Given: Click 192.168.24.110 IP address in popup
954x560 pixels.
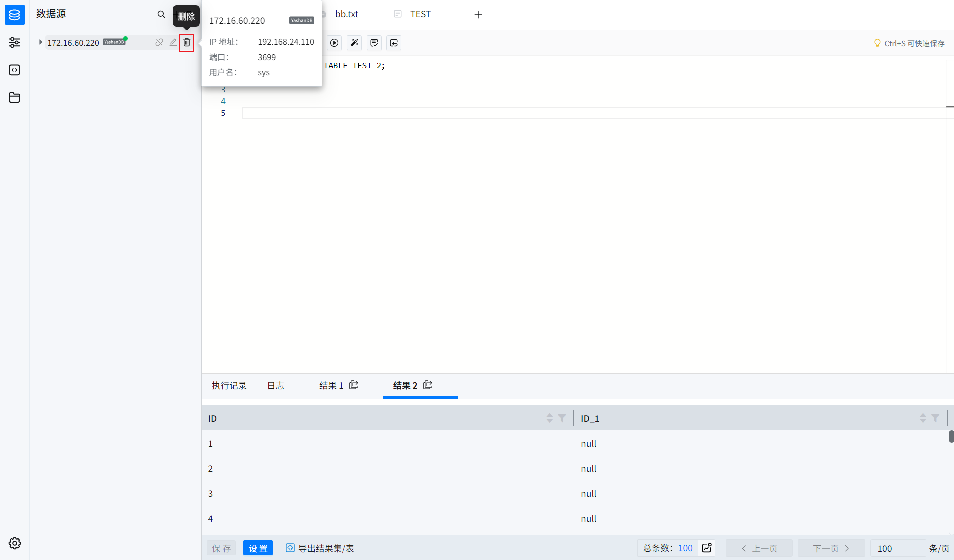Looking at the screenshot, I should point(286,42).
